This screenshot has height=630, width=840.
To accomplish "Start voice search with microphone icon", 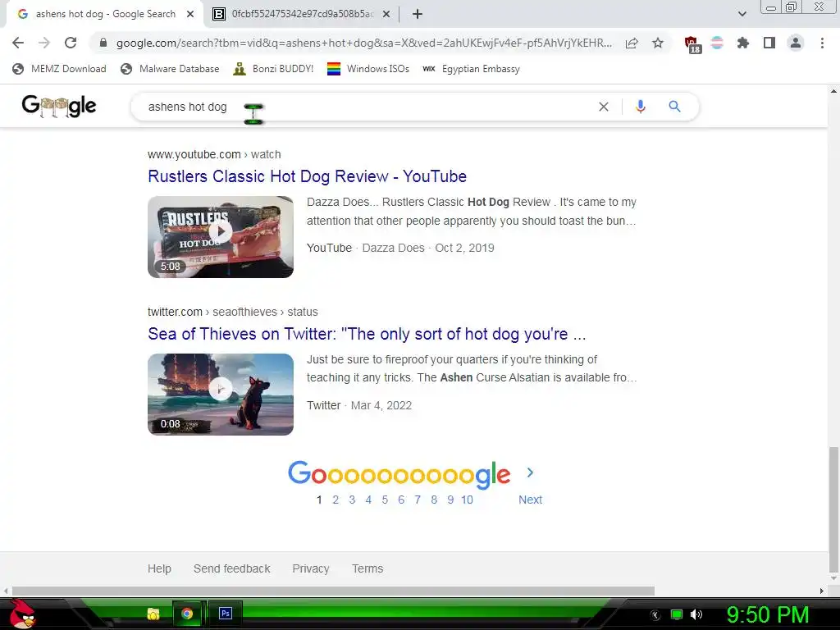I will click(x=640, y=107).
